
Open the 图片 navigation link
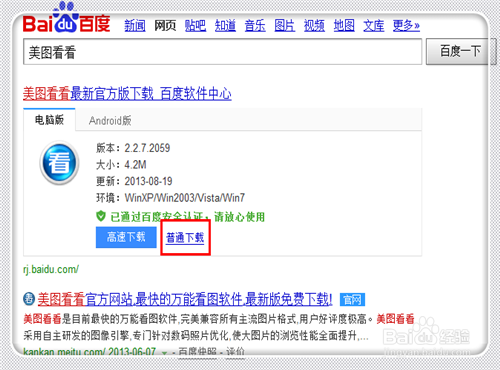coord(285,26)
